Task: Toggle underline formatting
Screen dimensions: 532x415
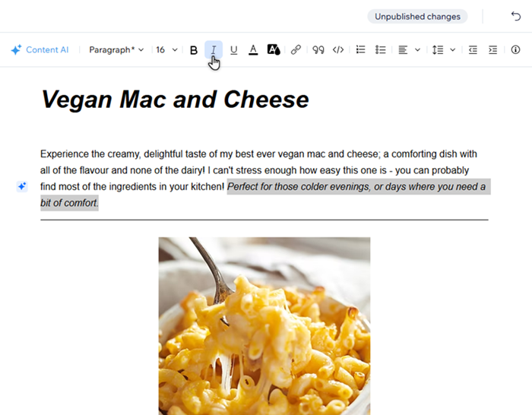Action: click(233, 50)
